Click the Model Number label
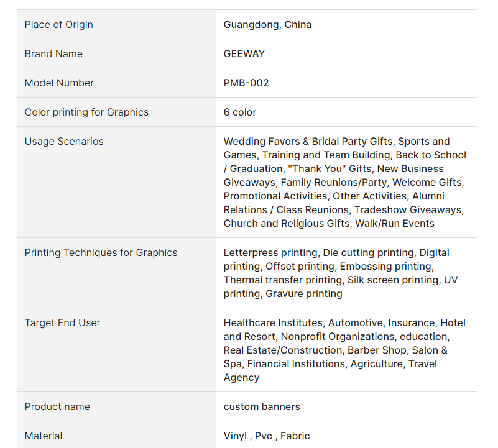Screen dimensions: 498x448 (x=59, y=83)
